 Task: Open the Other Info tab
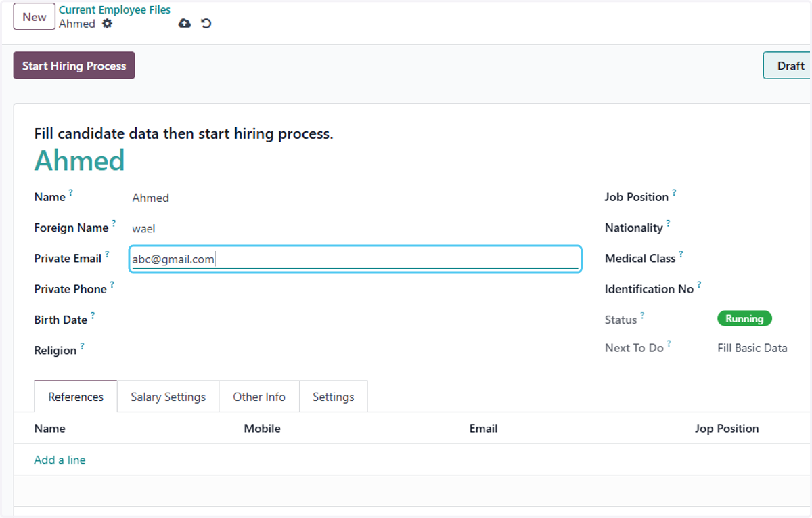(259, 397)
